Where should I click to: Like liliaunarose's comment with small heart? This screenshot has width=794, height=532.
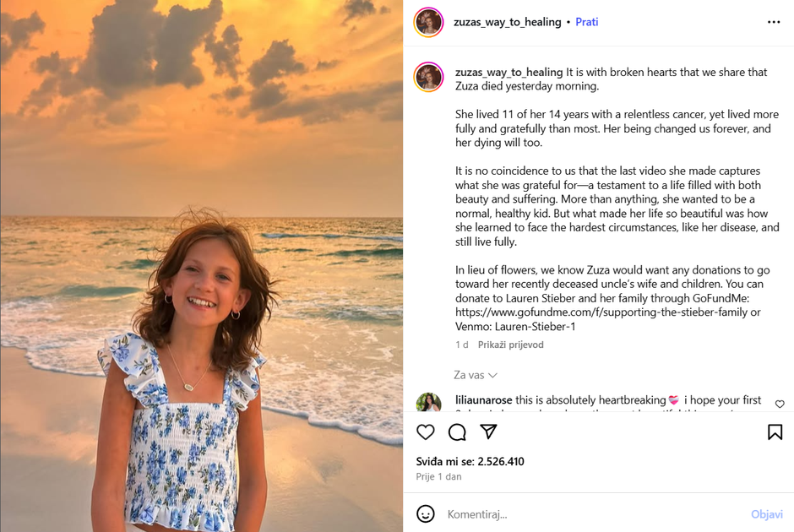coord(780,404)
